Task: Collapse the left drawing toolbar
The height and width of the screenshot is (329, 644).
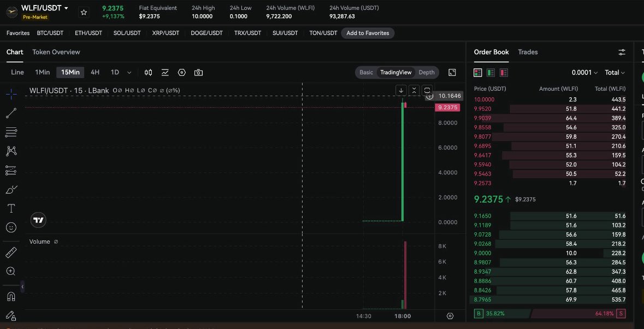Action: (22, 286)
